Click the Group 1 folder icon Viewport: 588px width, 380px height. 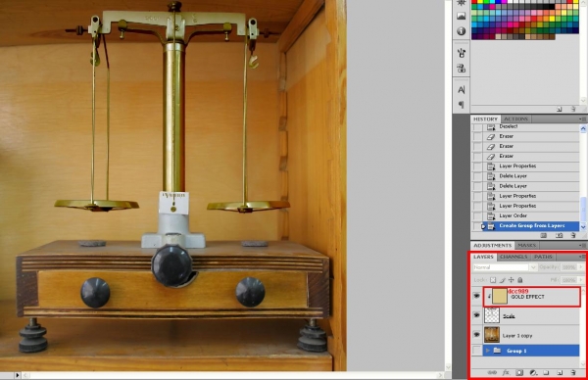pyautogui.click(x=497, y=351)
